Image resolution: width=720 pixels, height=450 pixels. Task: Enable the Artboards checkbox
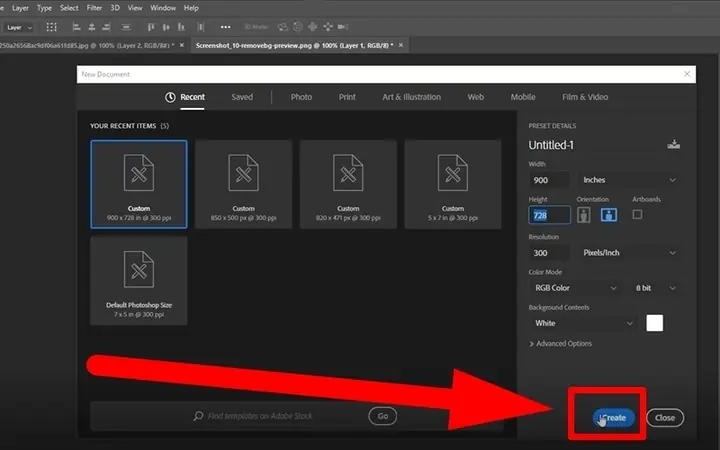(637, 214)
